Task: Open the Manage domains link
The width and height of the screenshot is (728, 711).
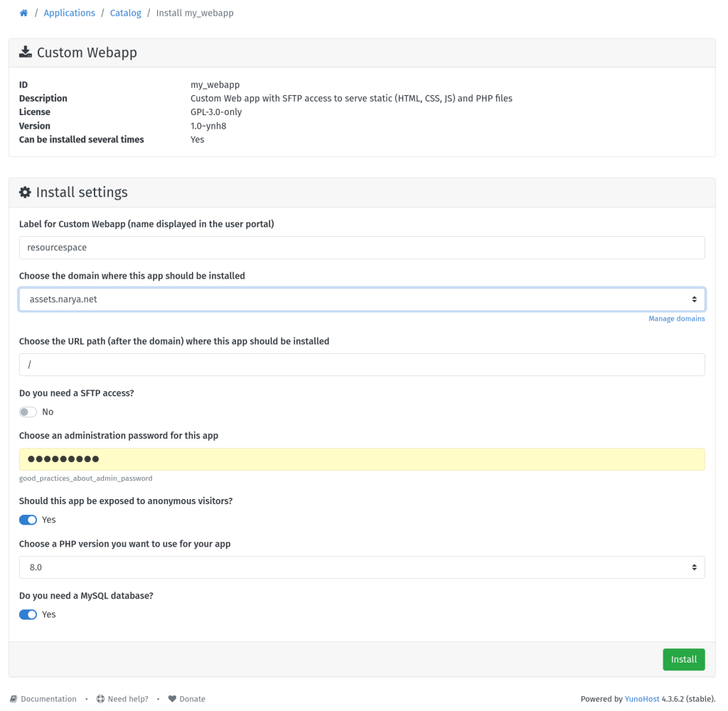Action: click(677, 319)
